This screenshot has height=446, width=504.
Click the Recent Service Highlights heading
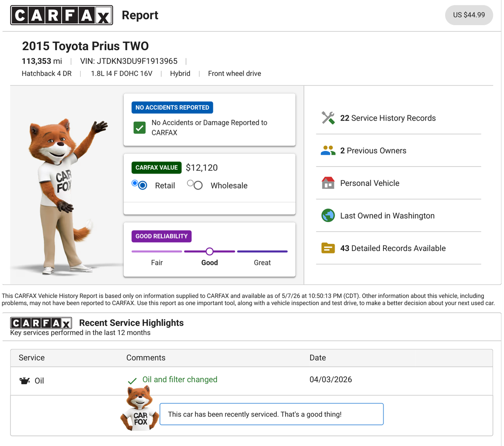pyautogui.click(x=131, y=323)
